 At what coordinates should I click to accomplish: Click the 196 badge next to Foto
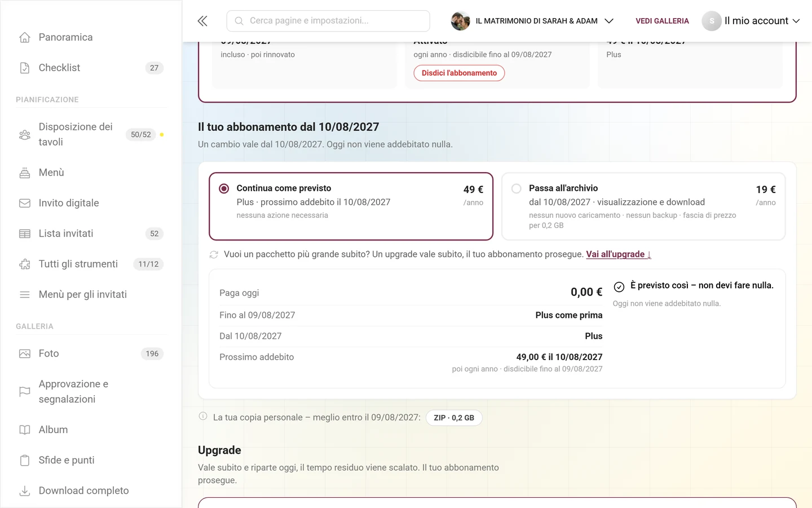pyautogui.click(x=152, y=354)
